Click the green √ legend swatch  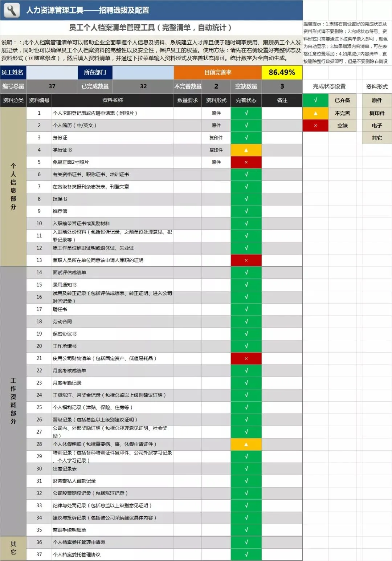(x=315, y=100)
